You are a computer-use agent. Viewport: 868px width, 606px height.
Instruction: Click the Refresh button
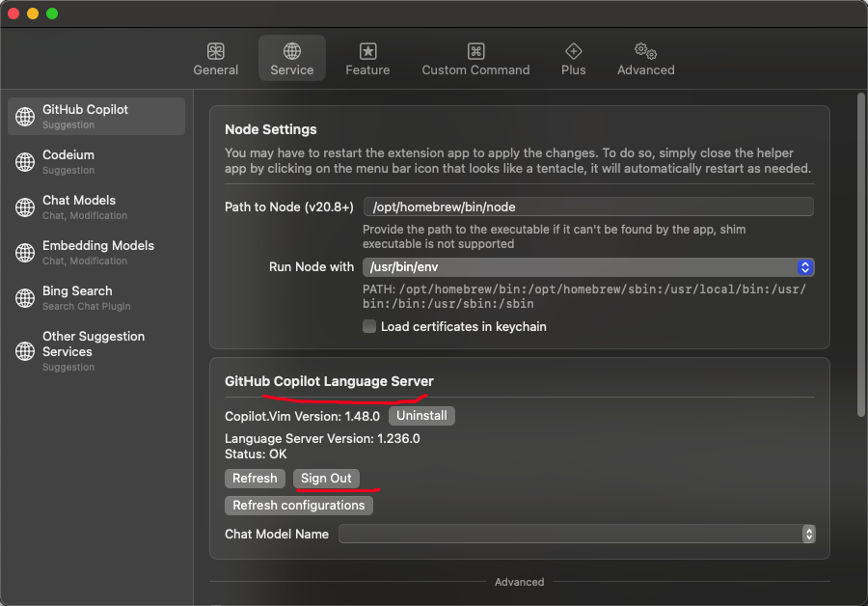pos(255,478)
